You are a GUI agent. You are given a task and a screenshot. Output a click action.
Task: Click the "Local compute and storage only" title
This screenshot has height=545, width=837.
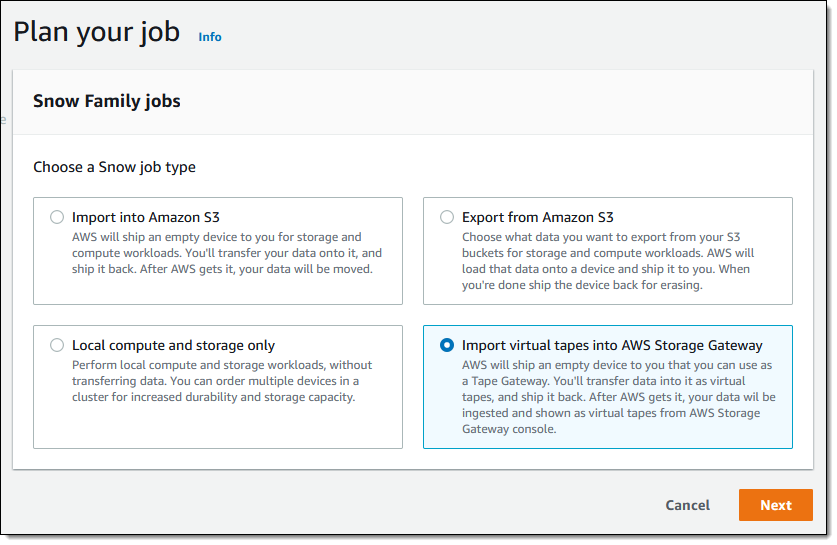173,345
